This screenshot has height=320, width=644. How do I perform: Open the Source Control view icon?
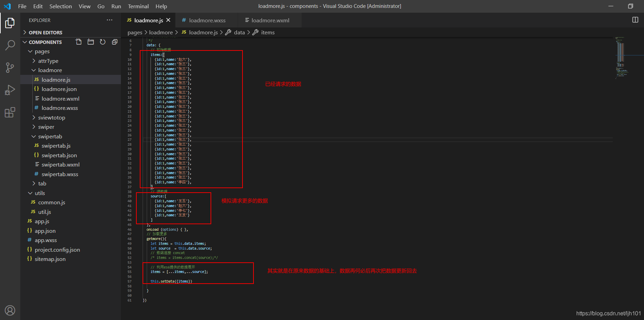pos(10,68)
